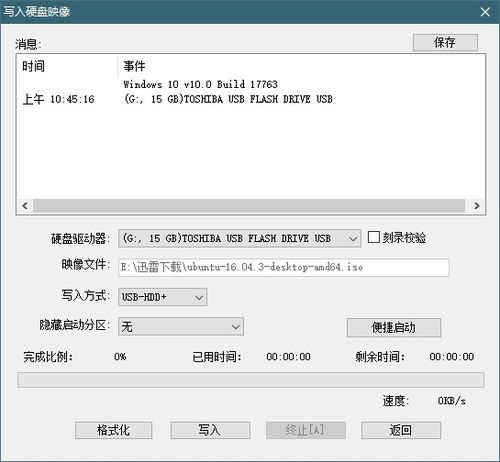The width and height of the screenshot is (500, 462).
Task: Click the 保存 (Save) button
Action: tap(445, 42)
